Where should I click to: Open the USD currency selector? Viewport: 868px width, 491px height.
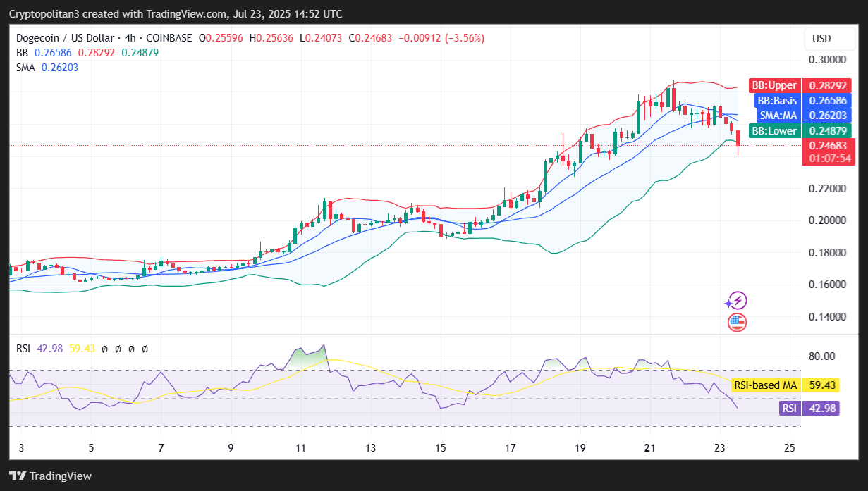(x=821, y=39)
